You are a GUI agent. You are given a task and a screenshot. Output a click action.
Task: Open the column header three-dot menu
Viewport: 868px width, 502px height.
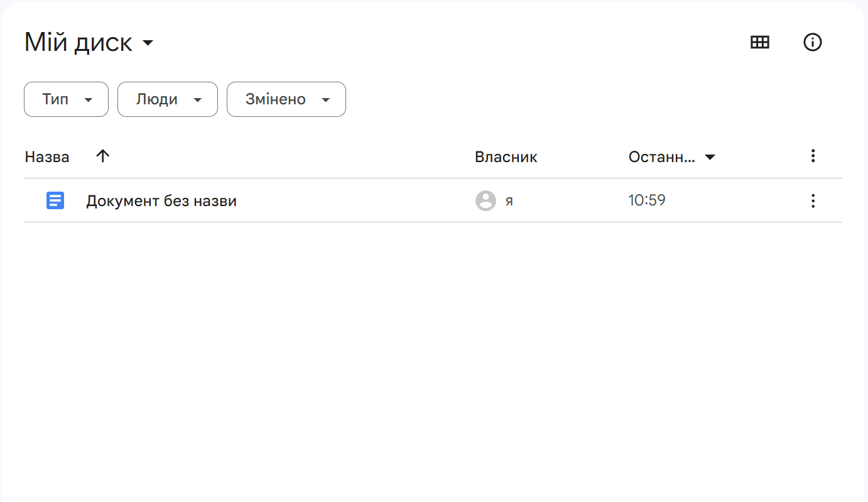[x=813, y=156]
